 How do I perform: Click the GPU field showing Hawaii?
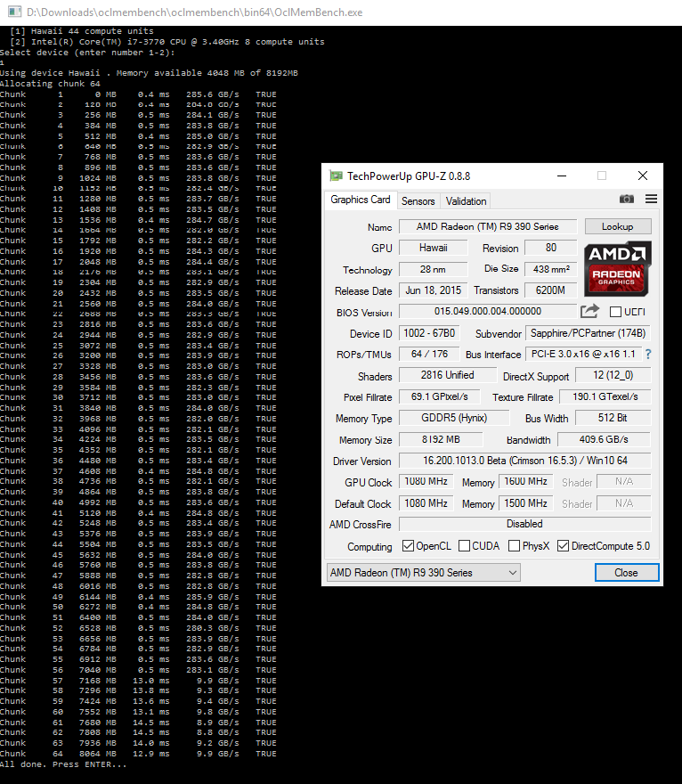[434, 248]
